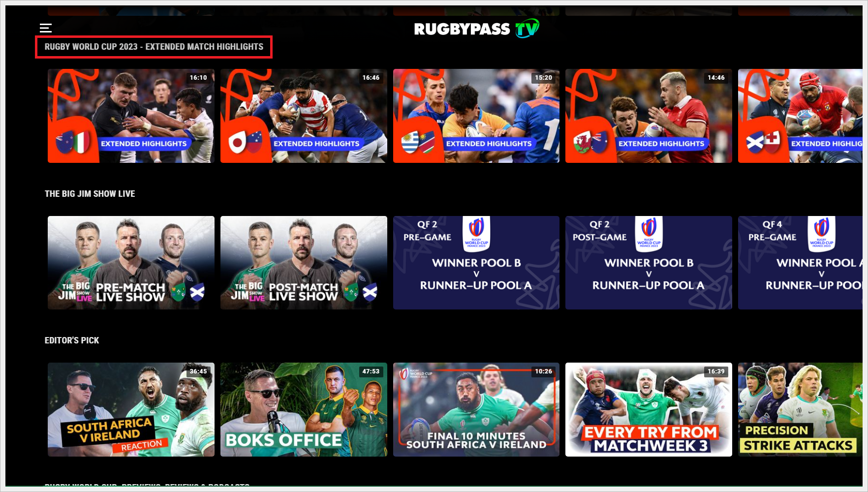868x492 pixels.
Task: Open Big Jim Post-Match Live Show video
Action: [x=304, y=263]
